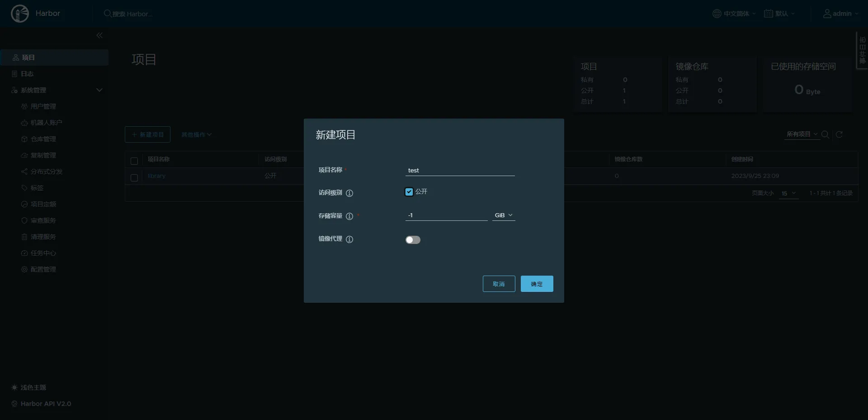Open the library project link
Image resolution: width=868 pixels, height=420 pixels.
click(156, 176)
